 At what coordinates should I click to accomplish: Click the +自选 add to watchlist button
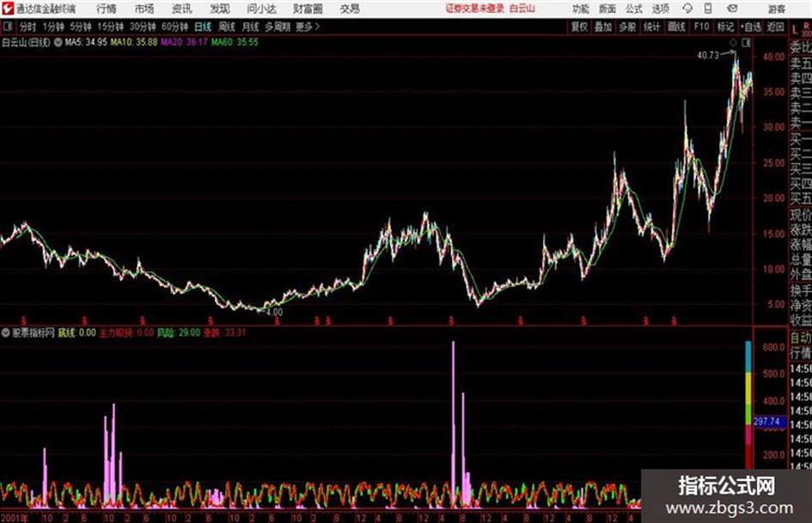pos(750,27)
